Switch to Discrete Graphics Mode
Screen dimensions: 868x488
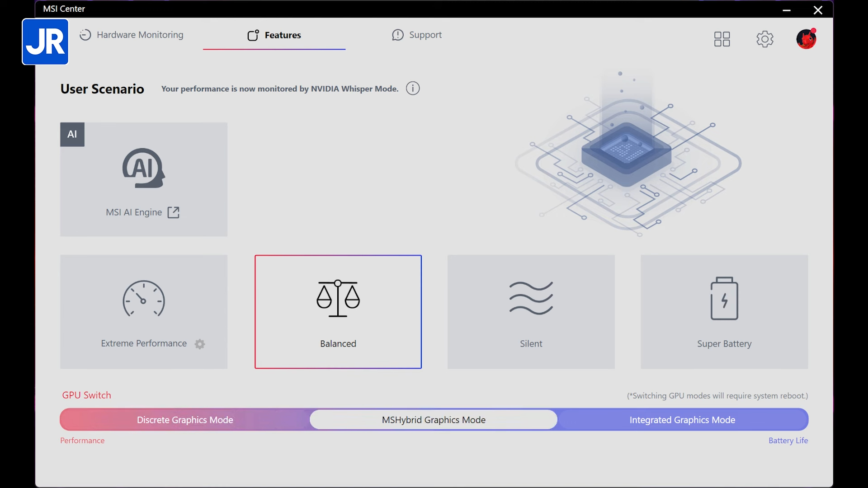185,420
